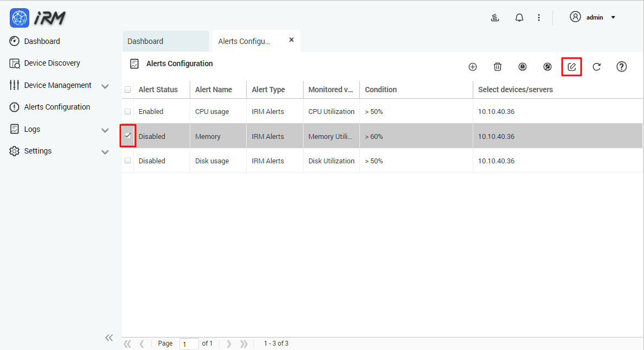This screenshot has height=350, width=644.
Task: Click the Delete alert trash icon
Action: click(x=497, y=66)
